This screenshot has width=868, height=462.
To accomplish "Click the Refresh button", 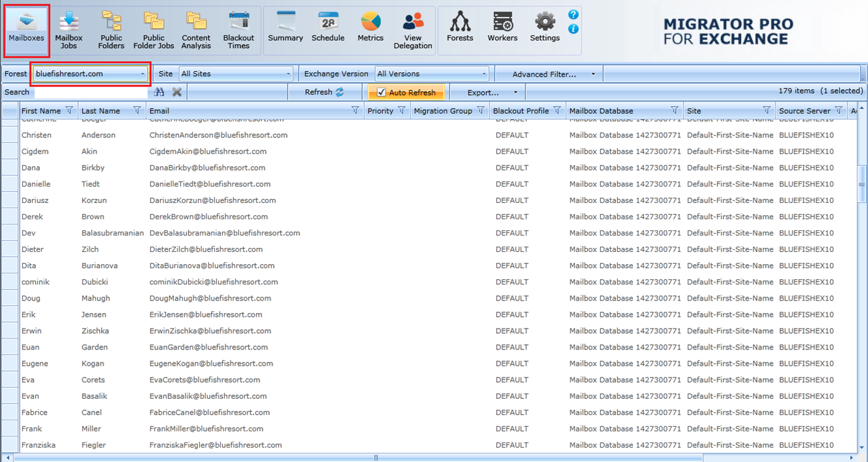I will pyautogui.click(x=324, y=92).
